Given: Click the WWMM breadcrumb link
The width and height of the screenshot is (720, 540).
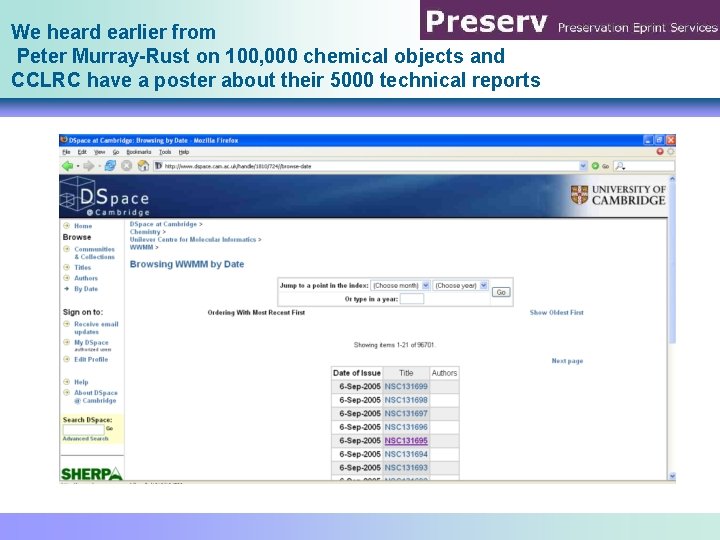Looking at the screenshot, I should 141,247.
